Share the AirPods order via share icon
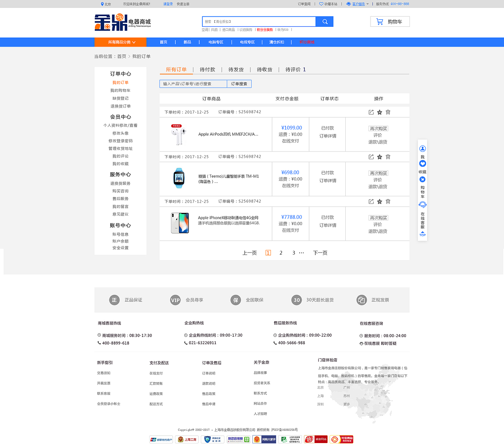504x445 pixels. (371, 112)
